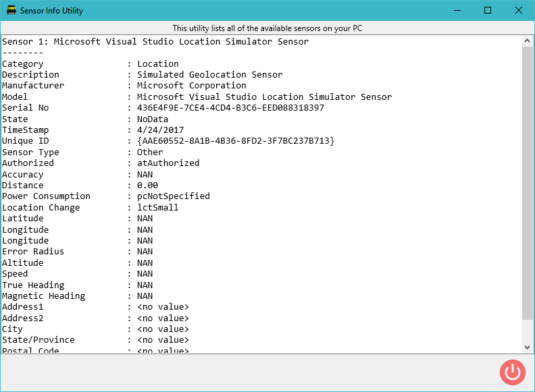Click the Address2 label
The width and height of the screenshot is (535, 392).
point(23,318)
